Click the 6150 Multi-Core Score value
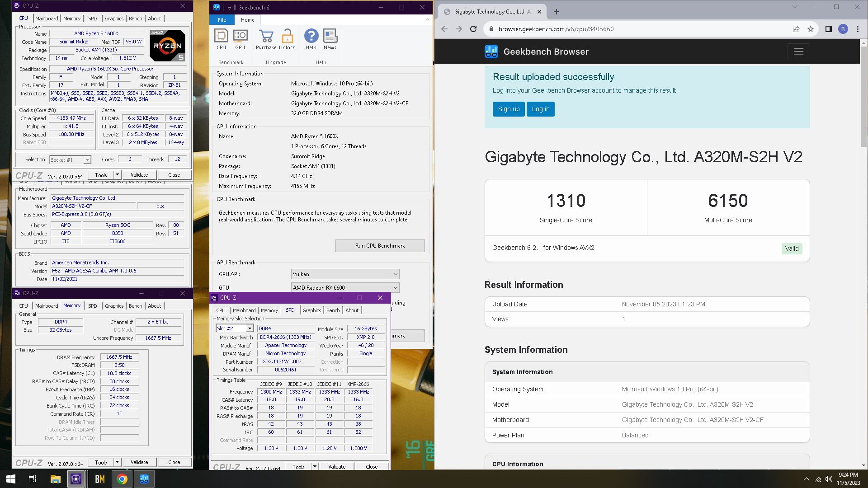 click(728, 201)
